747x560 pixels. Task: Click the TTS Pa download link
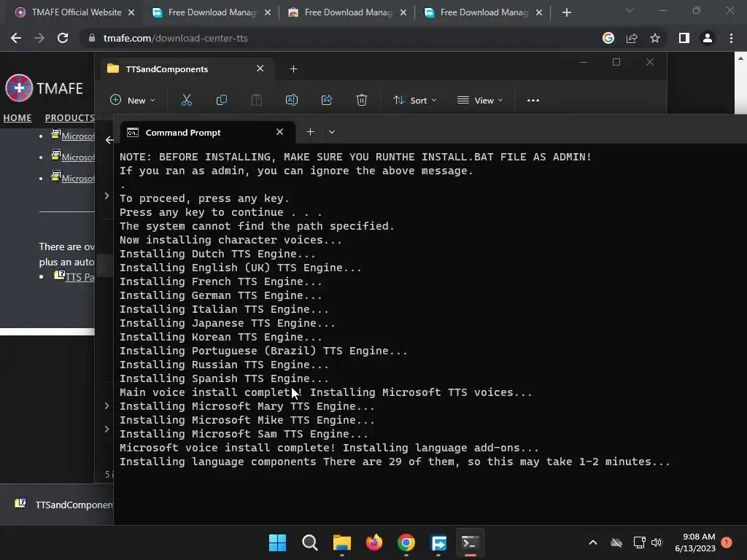(x=79, y=277)
